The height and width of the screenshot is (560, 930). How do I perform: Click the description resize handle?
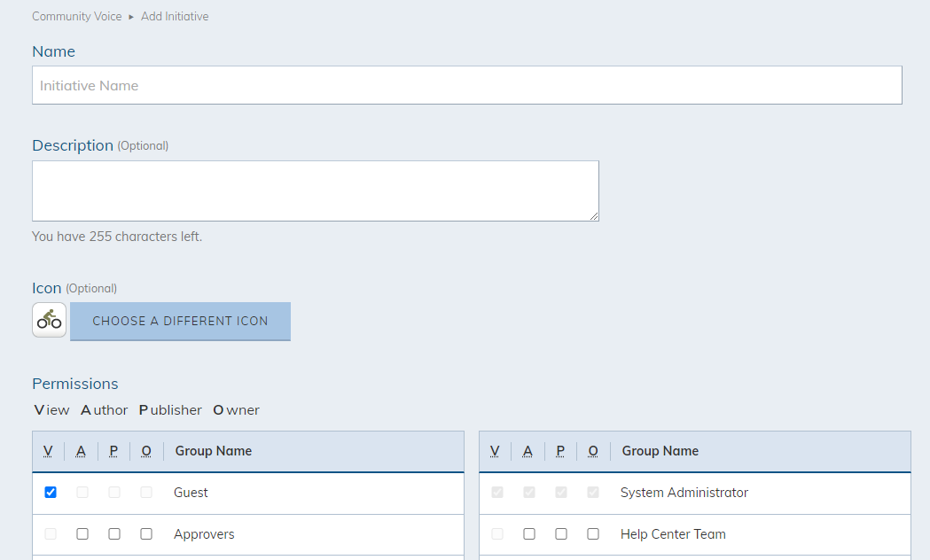coord(594,216)
